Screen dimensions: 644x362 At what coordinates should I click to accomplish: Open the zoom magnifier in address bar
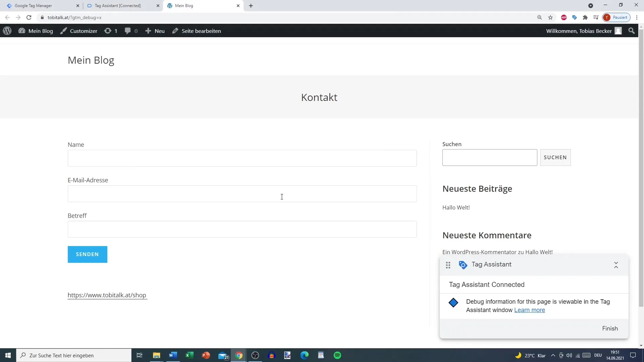click(x=540, y=17)
